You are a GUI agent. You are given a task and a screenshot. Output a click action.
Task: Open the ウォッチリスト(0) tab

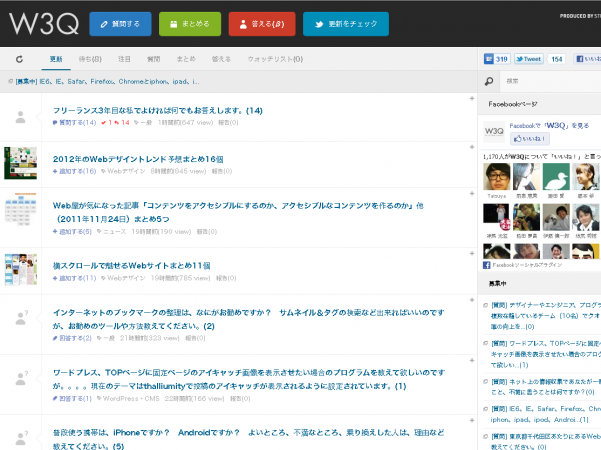click(275, 60)
